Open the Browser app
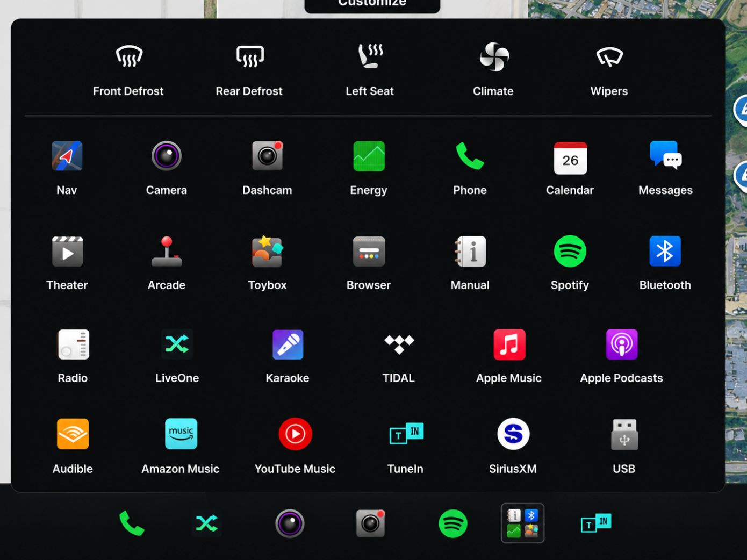Viewport: 747px width, 560px height. (x=369, y=263)
